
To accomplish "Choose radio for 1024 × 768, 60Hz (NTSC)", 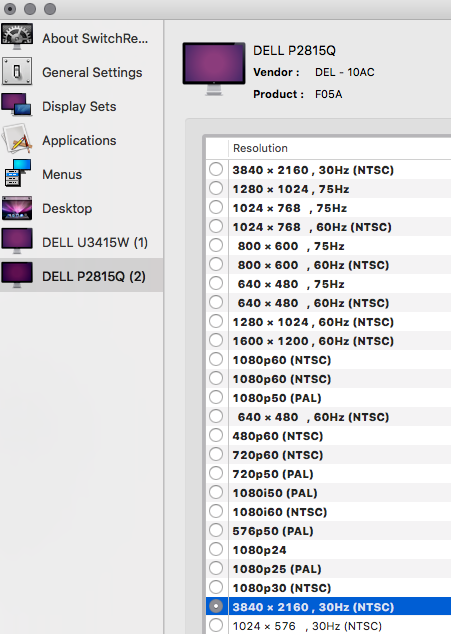I will click(216, 226).
